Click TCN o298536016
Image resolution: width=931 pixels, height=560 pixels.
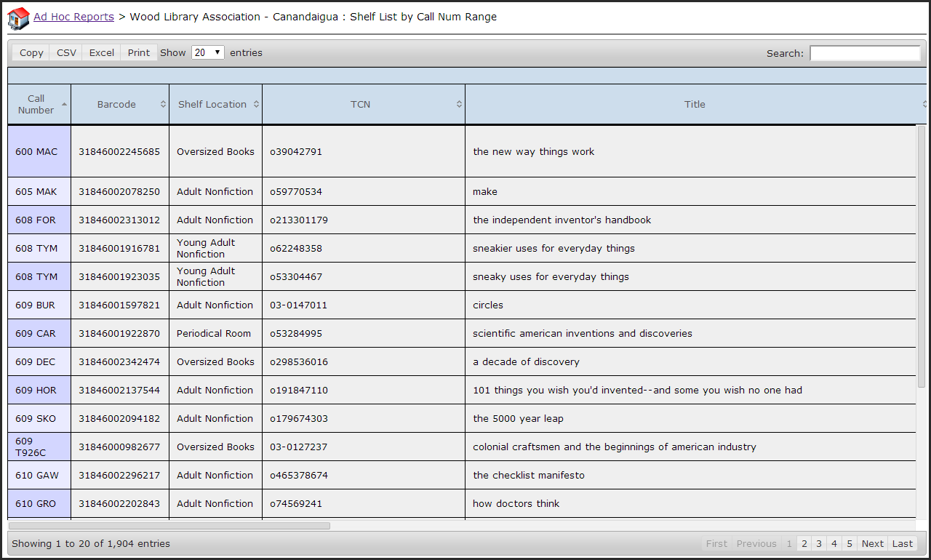[299, 362]
